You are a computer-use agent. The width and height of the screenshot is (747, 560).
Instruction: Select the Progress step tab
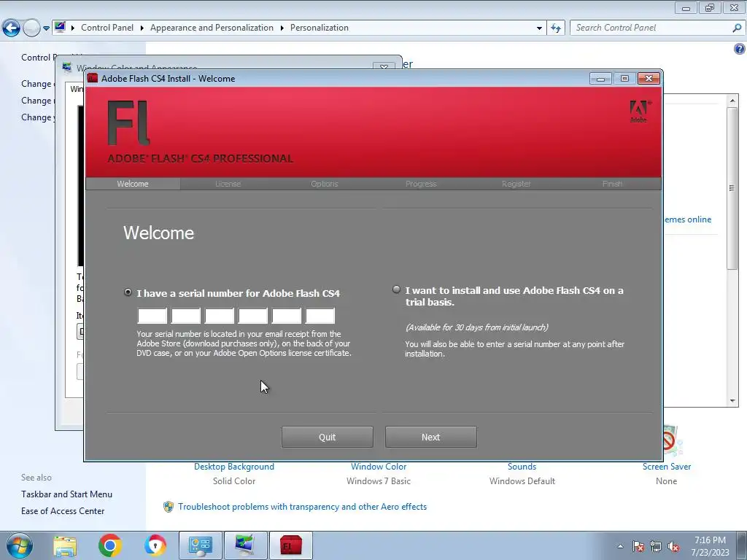coord(421,184)
